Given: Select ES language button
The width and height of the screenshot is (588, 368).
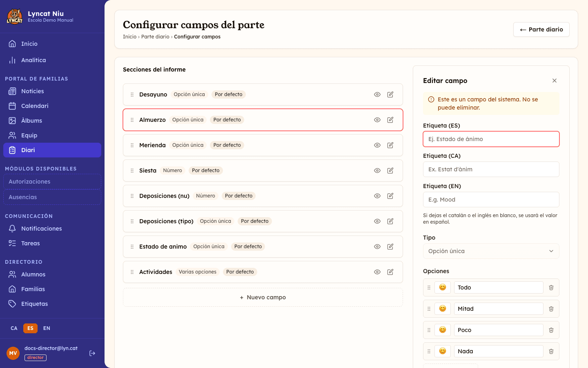Looking at the screenshot, I should click(x=30, y=328).
